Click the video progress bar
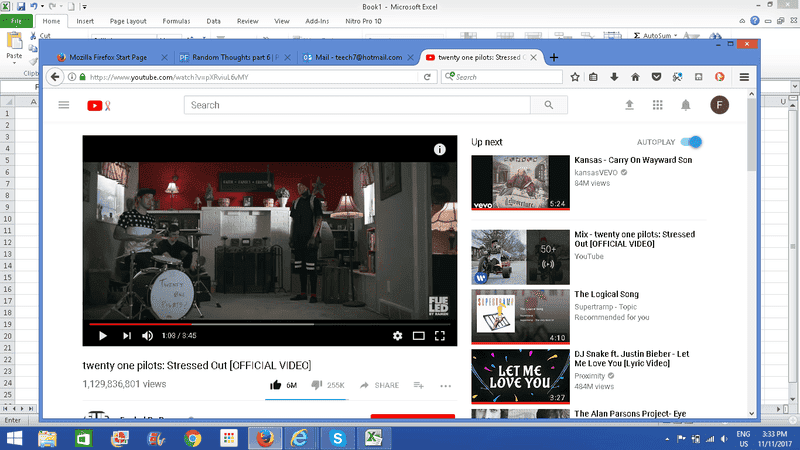 [269, 324]
